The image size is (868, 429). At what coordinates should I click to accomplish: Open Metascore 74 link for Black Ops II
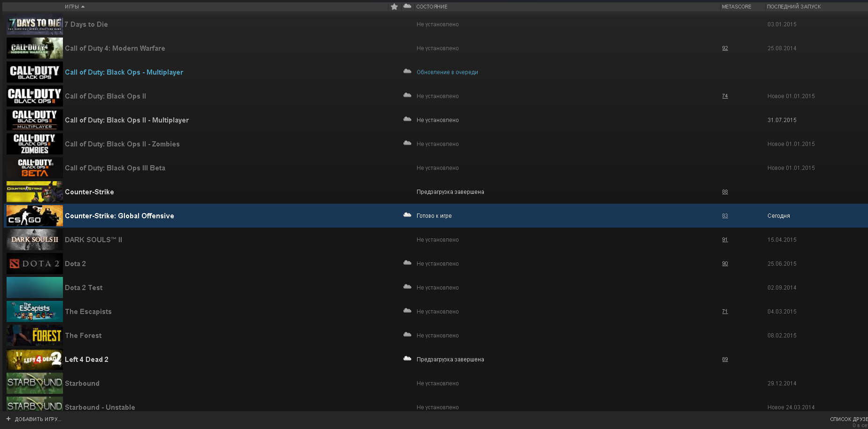click(725, 96)
